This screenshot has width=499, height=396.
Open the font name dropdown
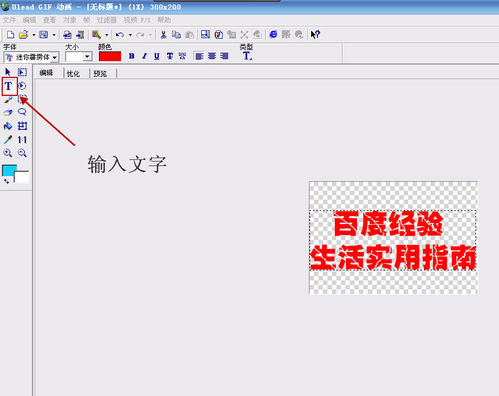(55, 57)
